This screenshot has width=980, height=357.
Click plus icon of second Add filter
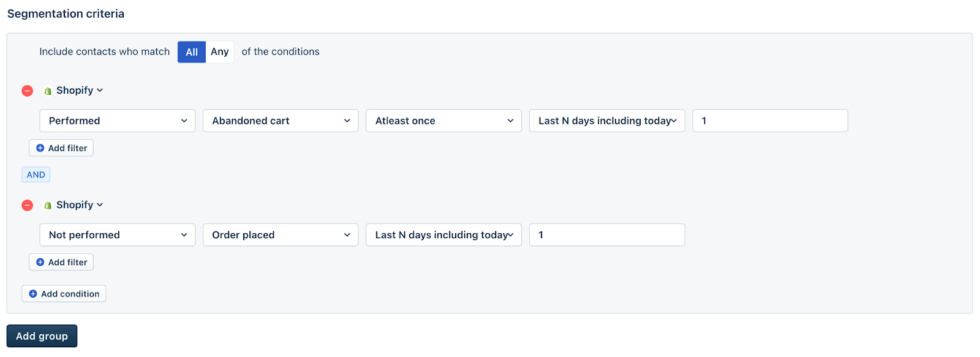click(40, 262)
